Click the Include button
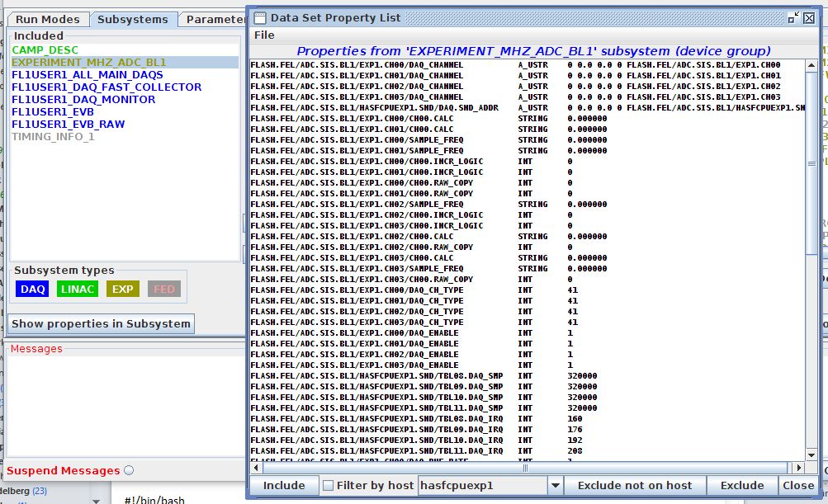 [283, 486]
